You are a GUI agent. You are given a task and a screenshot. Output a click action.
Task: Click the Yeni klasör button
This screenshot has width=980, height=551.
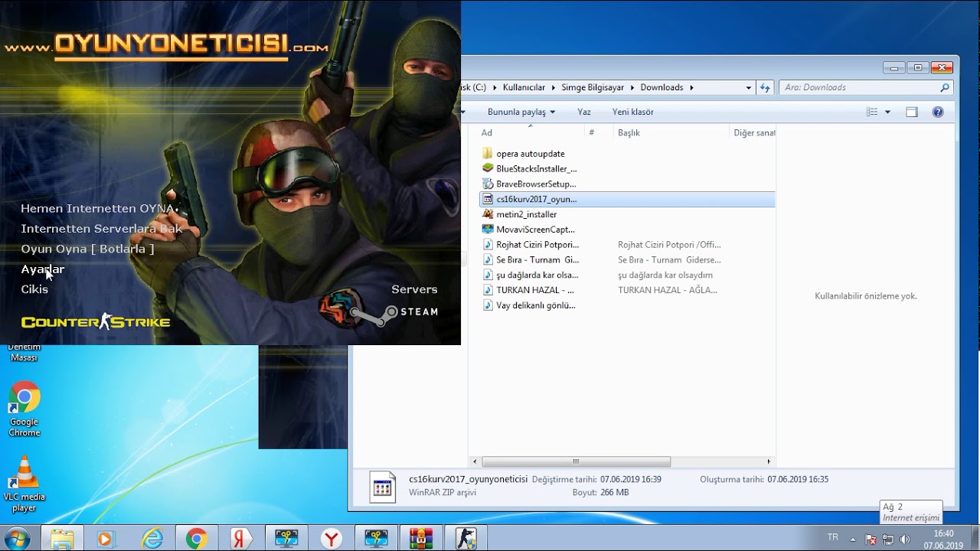[633, 112]
